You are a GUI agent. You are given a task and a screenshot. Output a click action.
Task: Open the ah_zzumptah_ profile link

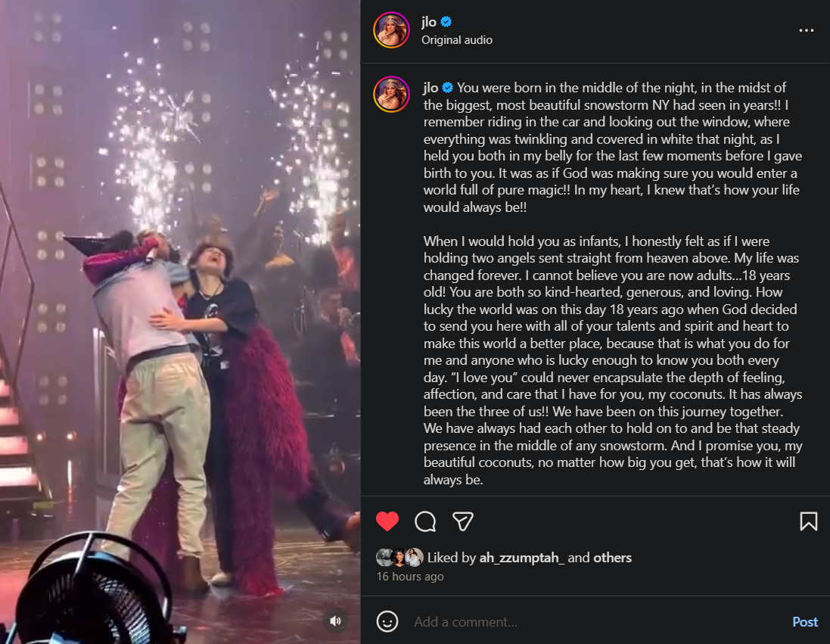point(522,558)
